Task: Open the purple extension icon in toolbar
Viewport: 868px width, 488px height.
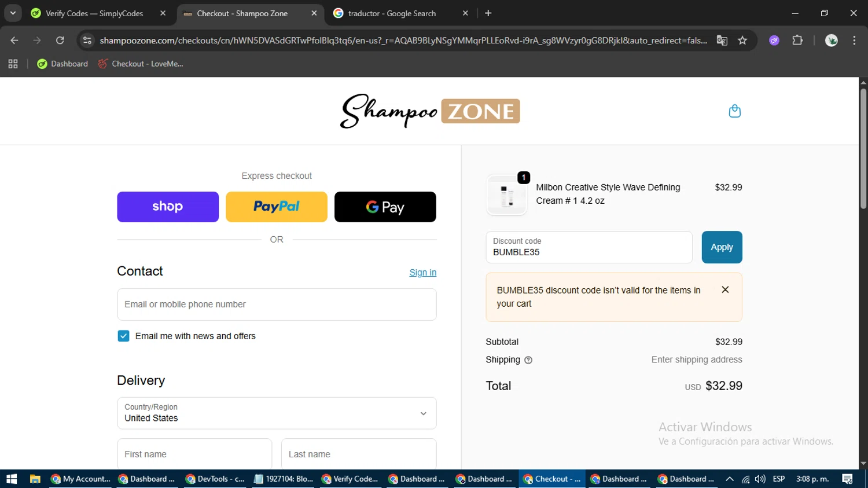Action: pyautogui.click(x=774, y=41)
